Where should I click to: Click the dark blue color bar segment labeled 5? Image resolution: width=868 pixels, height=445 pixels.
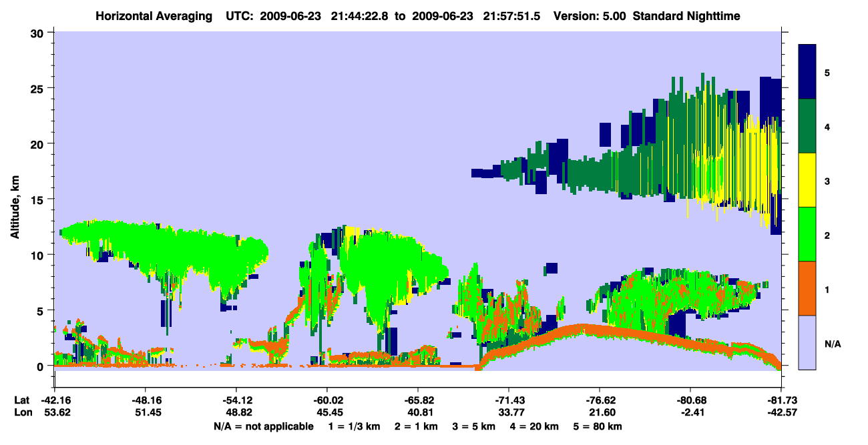click(x=807, y=72)
